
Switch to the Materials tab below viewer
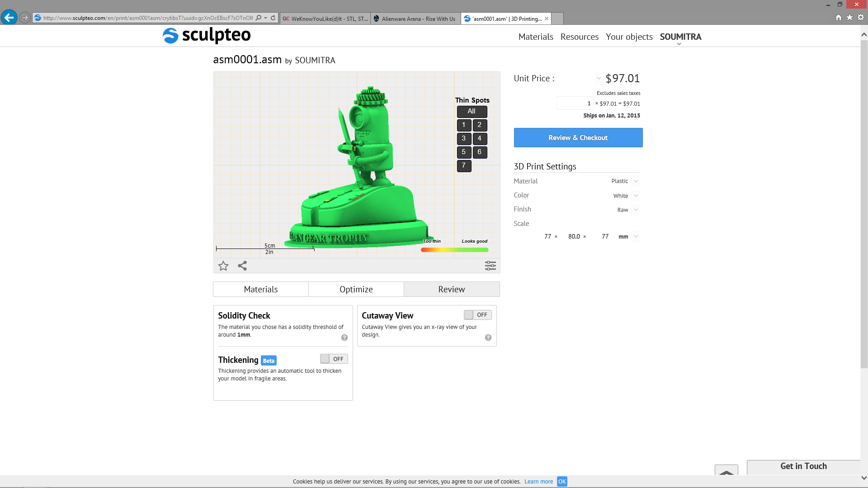coord(261,289)
